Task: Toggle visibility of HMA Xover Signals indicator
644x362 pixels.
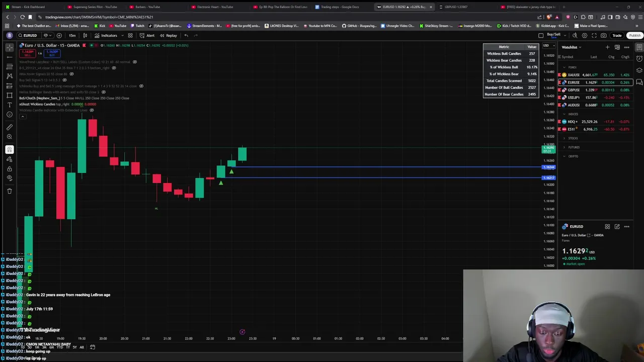Action: click(71, 74)
